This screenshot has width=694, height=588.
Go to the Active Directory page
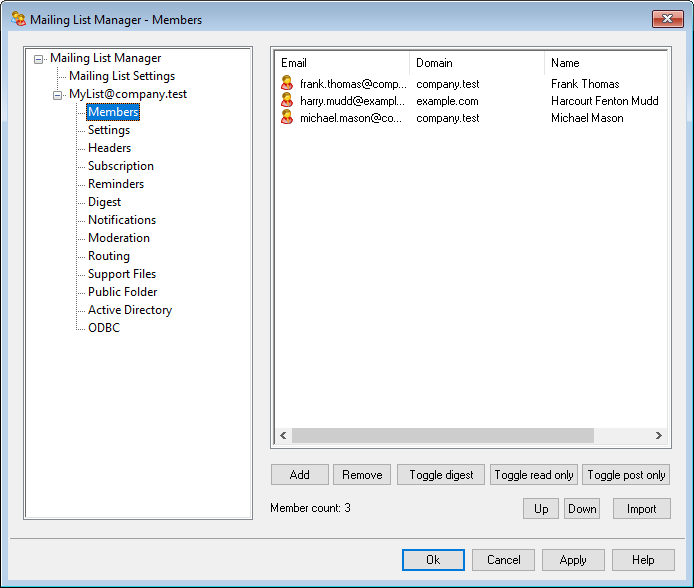(129, 310)
